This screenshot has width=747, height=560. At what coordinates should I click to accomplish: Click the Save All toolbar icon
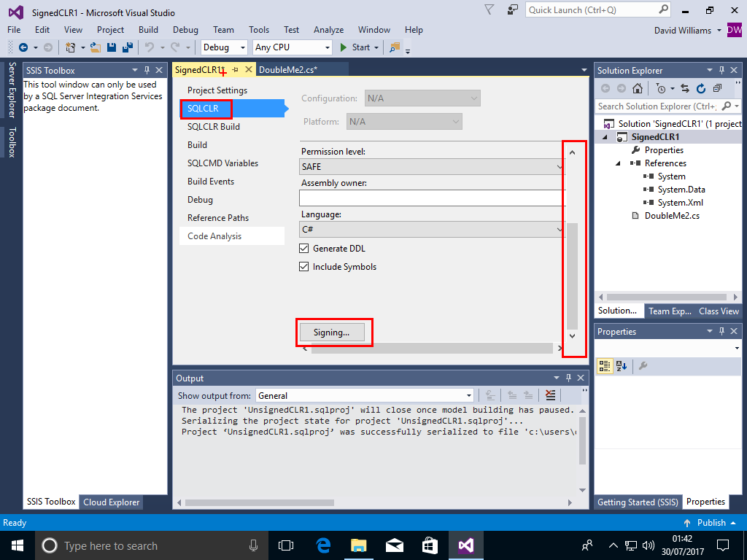(127, 47)
